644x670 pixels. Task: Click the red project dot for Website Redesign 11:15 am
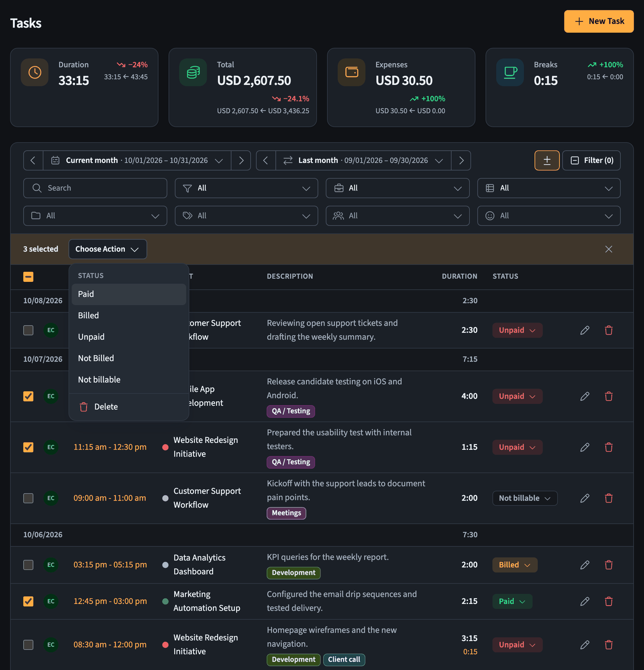click(165, 447)
